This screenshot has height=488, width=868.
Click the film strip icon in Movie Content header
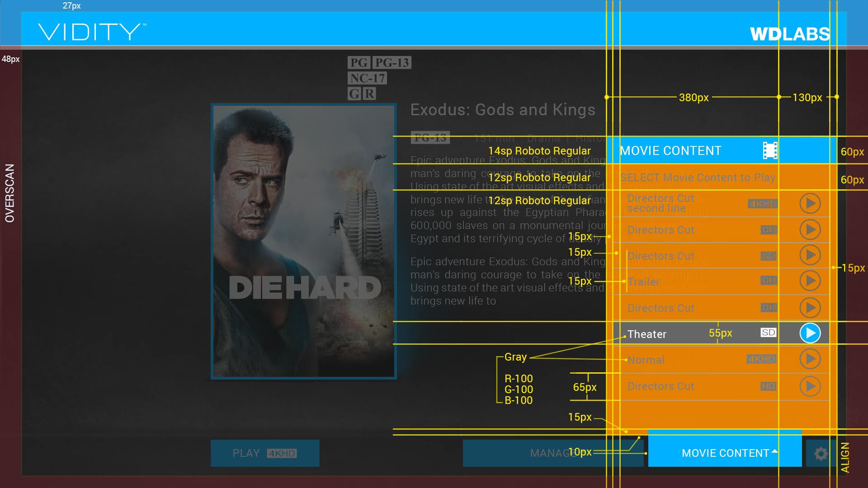[x=770, y=150]
